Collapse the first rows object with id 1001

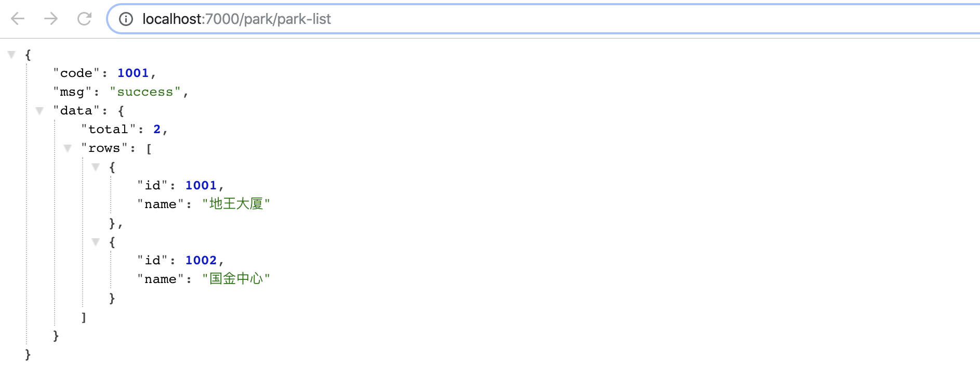click(x=96, y=167)
